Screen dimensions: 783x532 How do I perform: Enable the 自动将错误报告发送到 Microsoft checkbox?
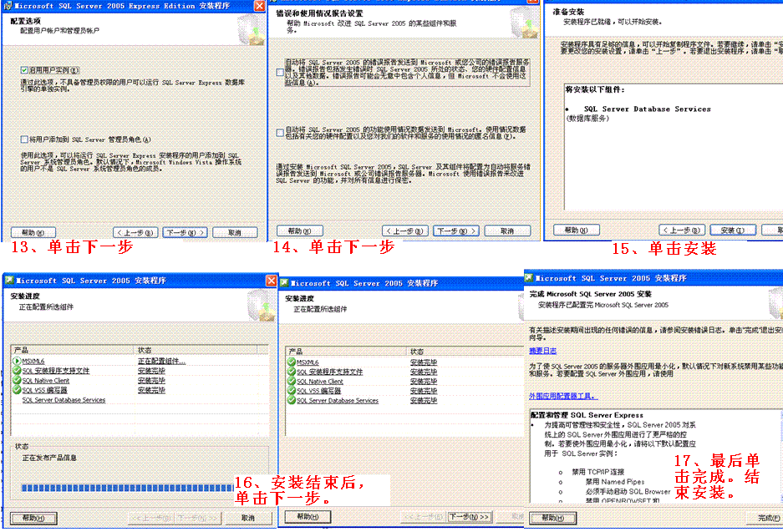280,73
